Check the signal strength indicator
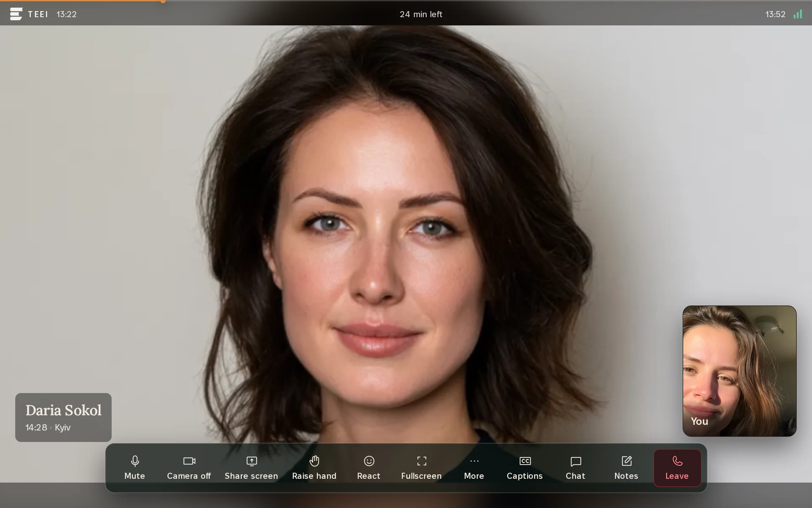The image size is (812, 508). pyautogui.click(x=798, y=14)
